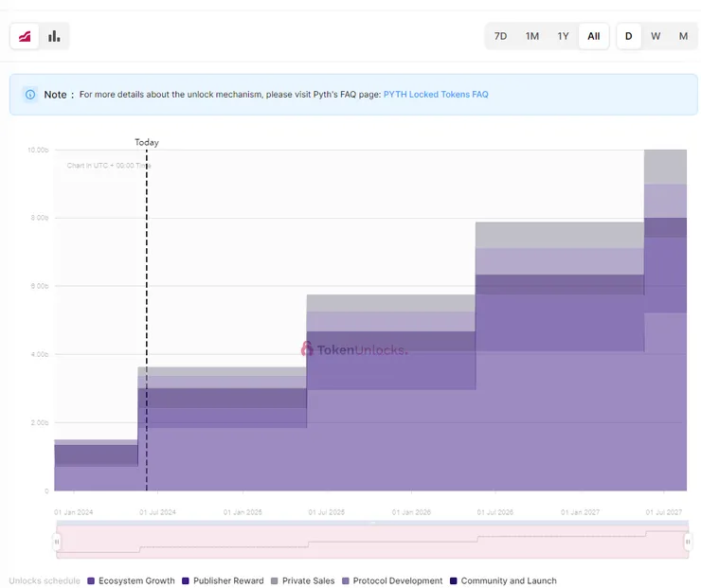Select the 7D time range
The image size is (701, 588).
point(501,36)
